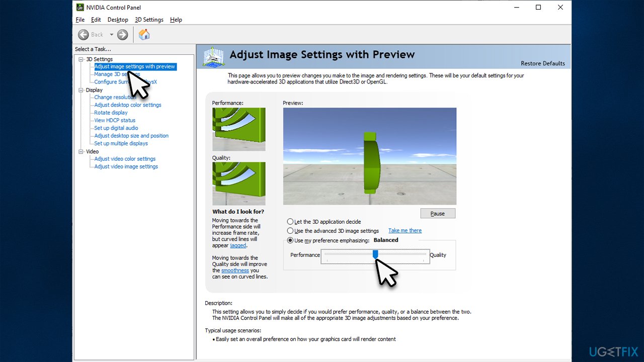Click the Performance/Quality slider thumb
Viewport: 644px width, 362px height.
coord(375,255)
